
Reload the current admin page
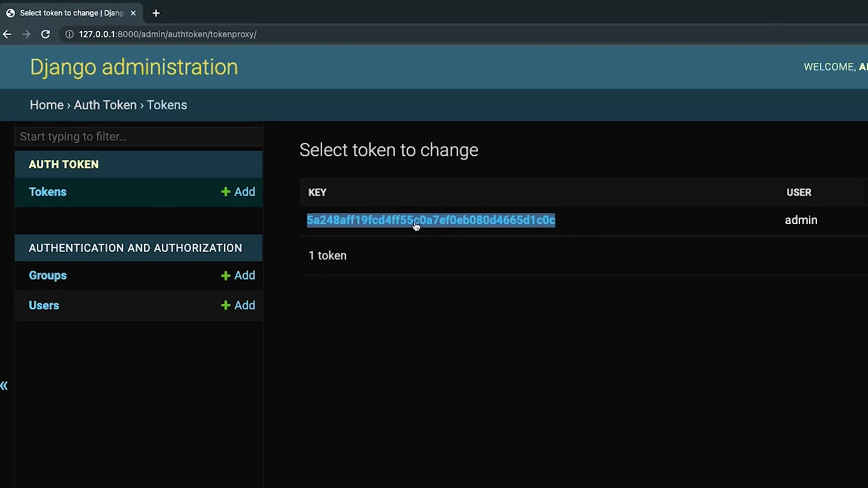46,34
